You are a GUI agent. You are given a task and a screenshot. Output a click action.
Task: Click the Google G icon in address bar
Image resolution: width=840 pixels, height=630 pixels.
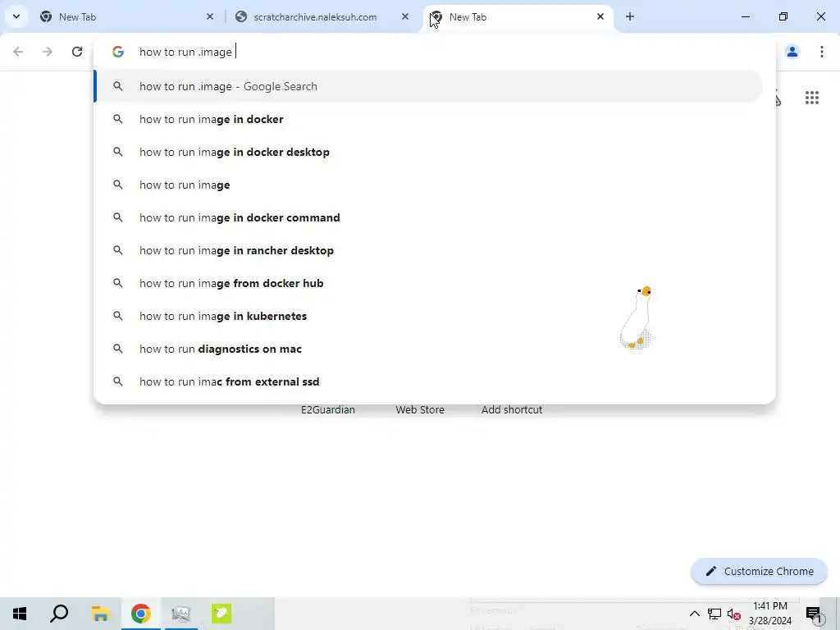pos(118,52)
